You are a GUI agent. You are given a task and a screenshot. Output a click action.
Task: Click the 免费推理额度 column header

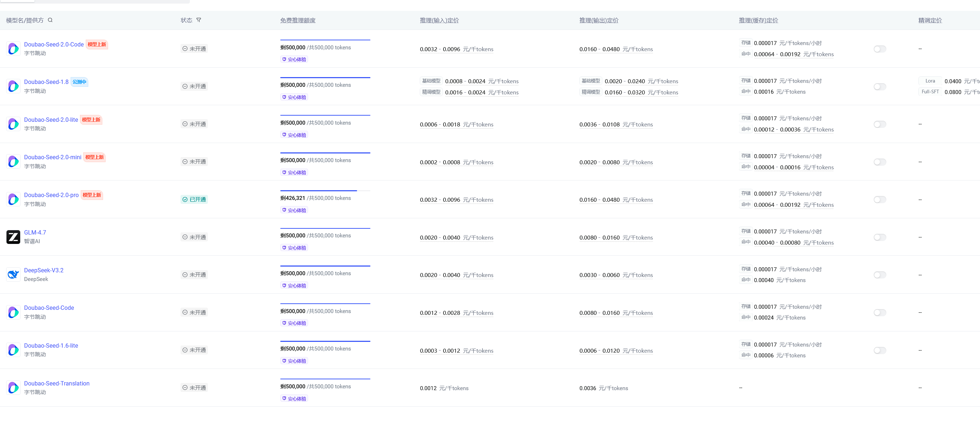(x=298, y=21)
